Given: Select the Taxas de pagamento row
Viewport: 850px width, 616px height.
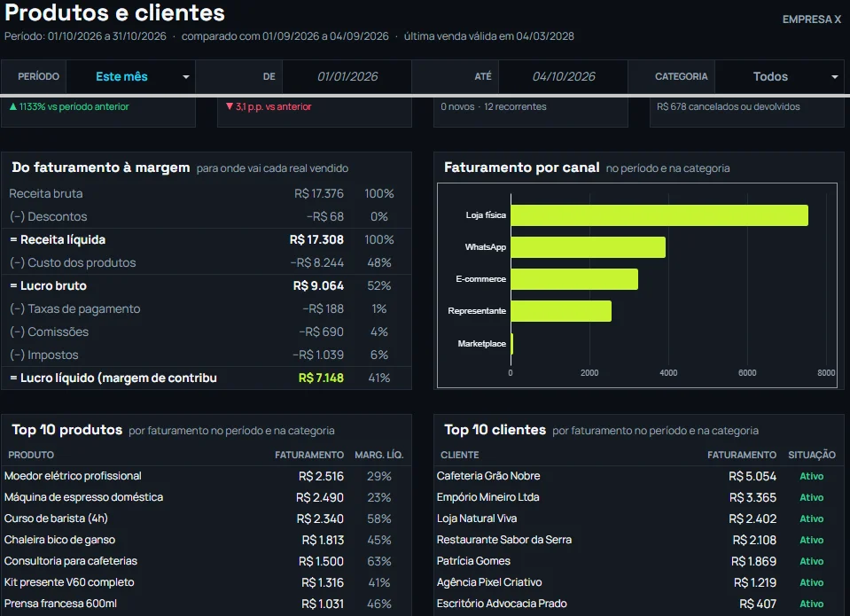Looking at the screenshot, I should [x=206, y=308].
